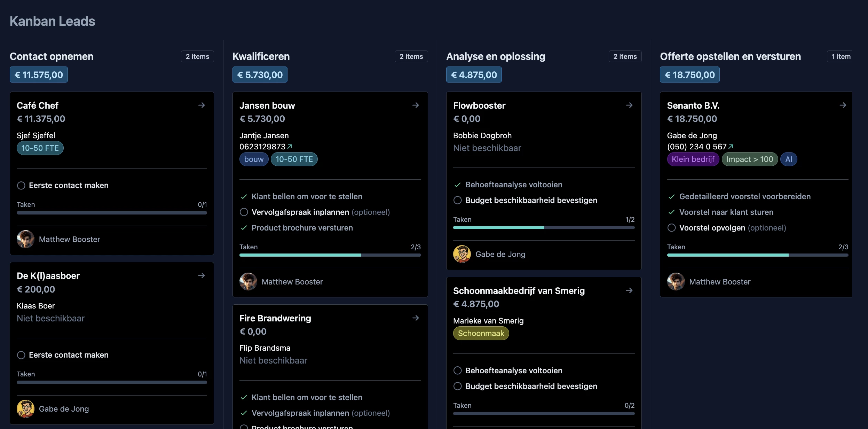The height and width of the screenshot is (429, 868).
Task: Click 'Offerte opstellen en versturen' column heading
Action: coord(731,56)
